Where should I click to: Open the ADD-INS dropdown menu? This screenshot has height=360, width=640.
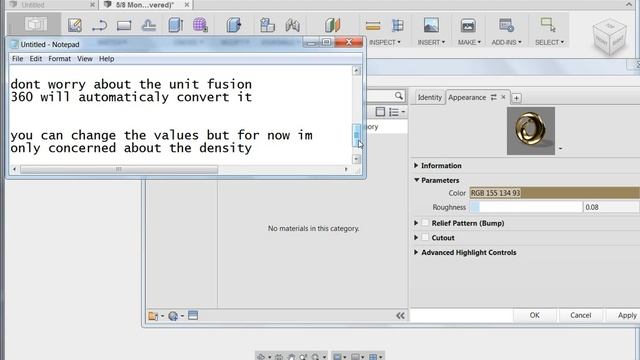click(x=506, y=42)
